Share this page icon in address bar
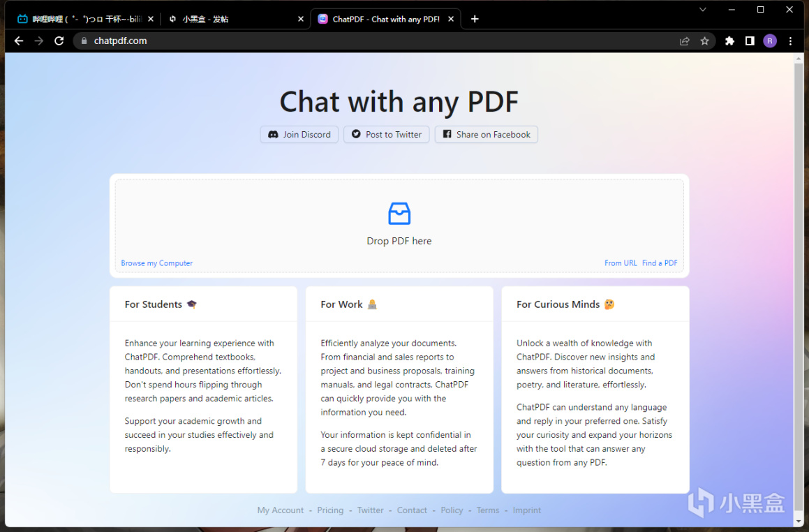809x532 pixels. click(685, 40)
